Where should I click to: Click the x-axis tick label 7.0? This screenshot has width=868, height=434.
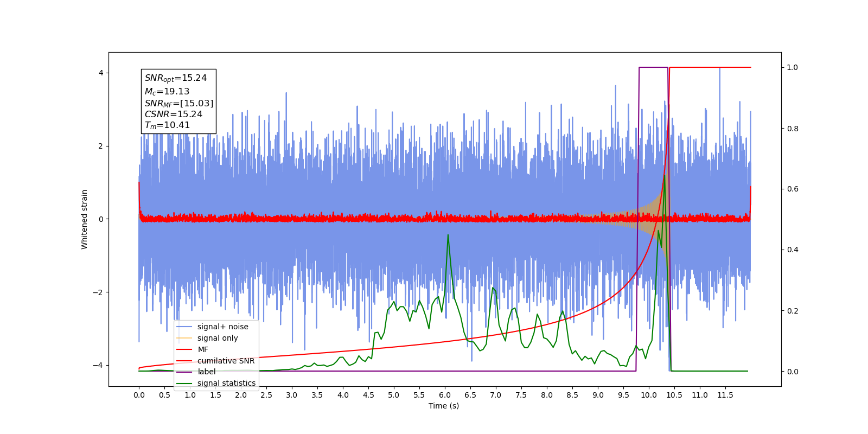[x=496, y=395]
